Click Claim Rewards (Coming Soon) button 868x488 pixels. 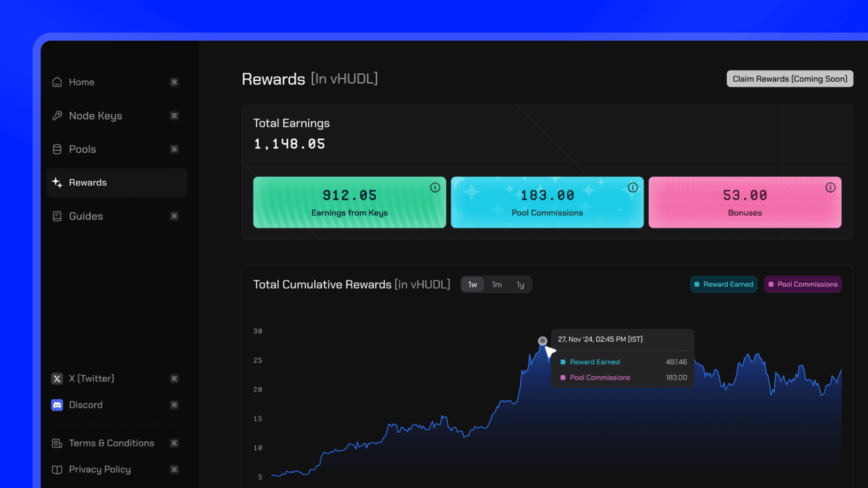pyautogui.click(x=790, y=79)
